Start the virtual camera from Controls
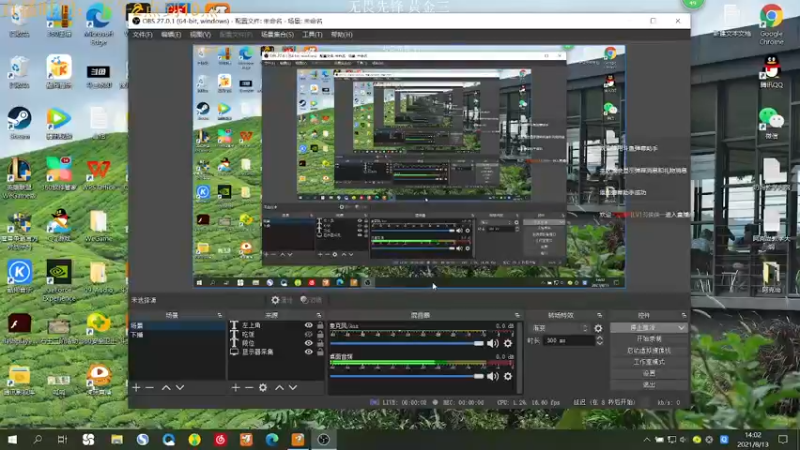Image resolution: width=800 pixels, height=450 pixels. 648,351
